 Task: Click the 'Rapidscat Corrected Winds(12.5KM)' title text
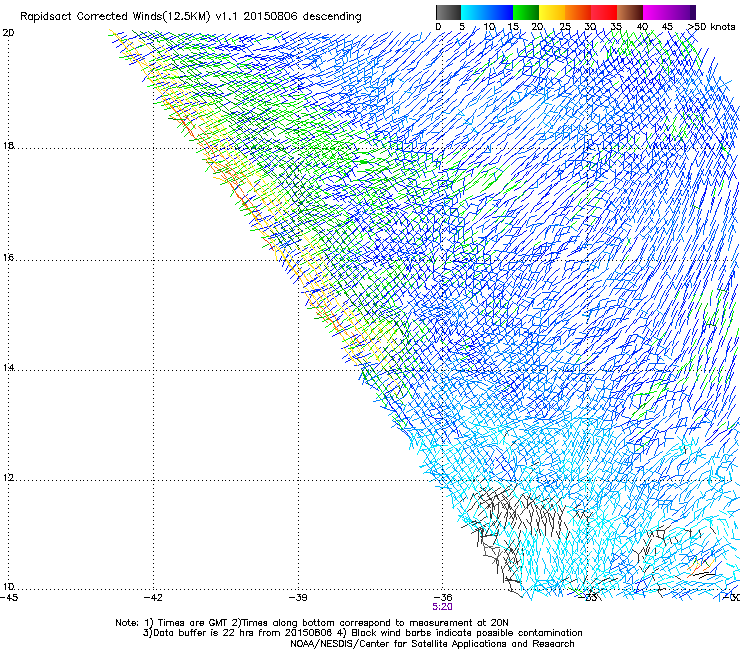(x=115, y=17)
